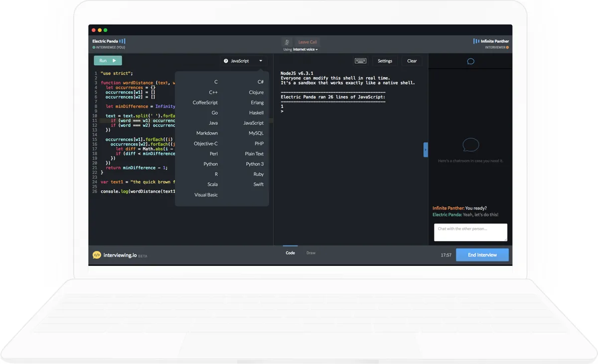Switch to the Draw tab

[311, 253]
